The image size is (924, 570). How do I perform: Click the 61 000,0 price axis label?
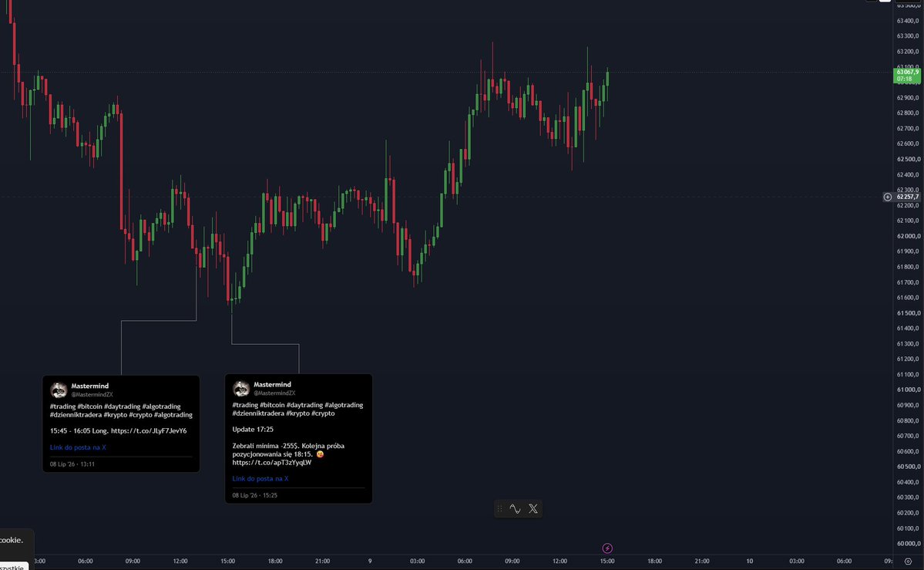(x=908, y=390)
